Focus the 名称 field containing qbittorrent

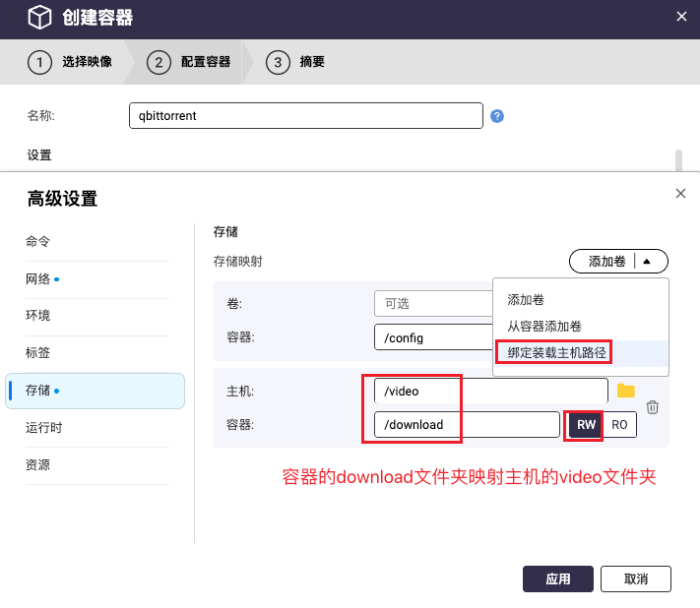point(306,115)
